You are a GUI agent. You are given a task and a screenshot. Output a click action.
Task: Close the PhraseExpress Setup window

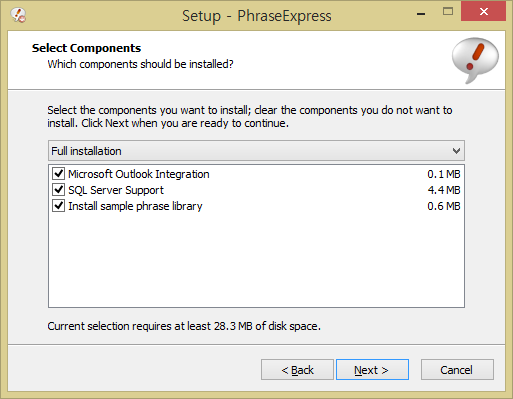pos(483,12)
